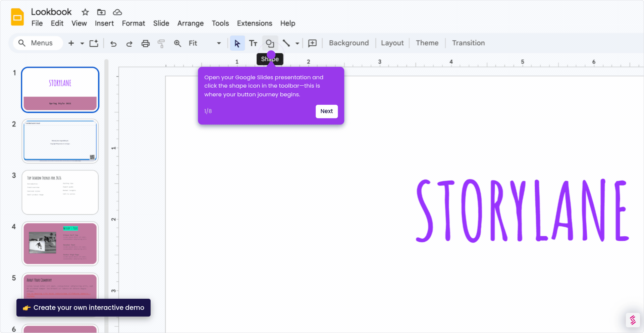Open the cloud document status icon
The height and width of the screenshot is (333, 644).
coord(117,12)
